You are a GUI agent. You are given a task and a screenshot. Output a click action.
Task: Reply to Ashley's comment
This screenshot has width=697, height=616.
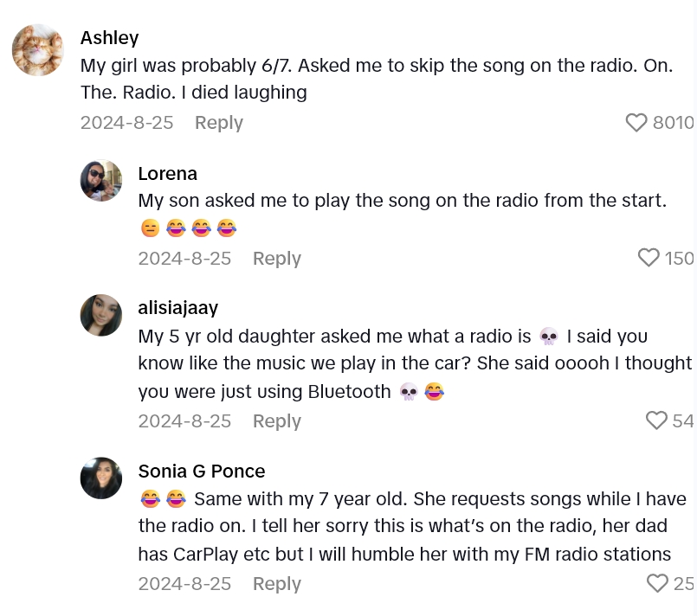tap(218, 123)
